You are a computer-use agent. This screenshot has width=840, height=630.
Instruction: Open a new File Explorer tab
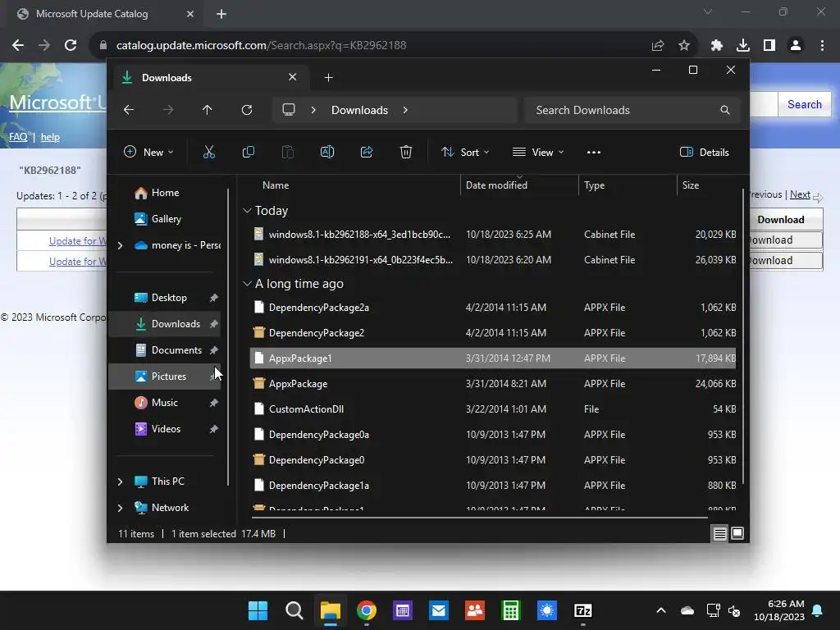(x=328, y=78)
